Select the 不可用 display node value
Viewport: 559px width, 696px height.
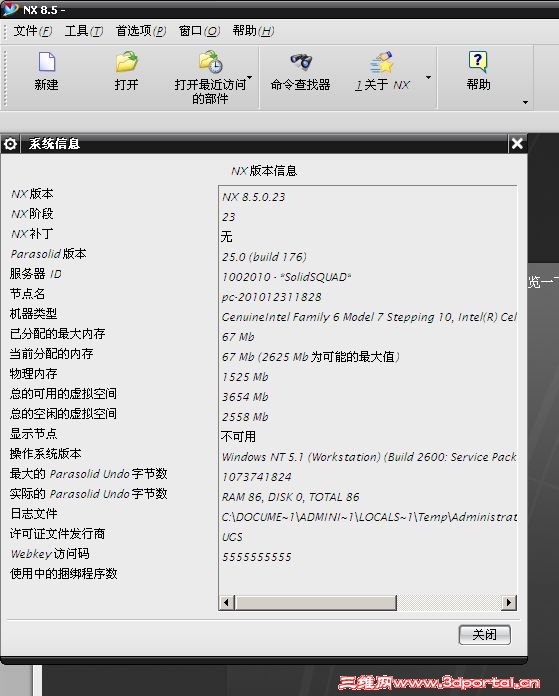coord(238,437)
